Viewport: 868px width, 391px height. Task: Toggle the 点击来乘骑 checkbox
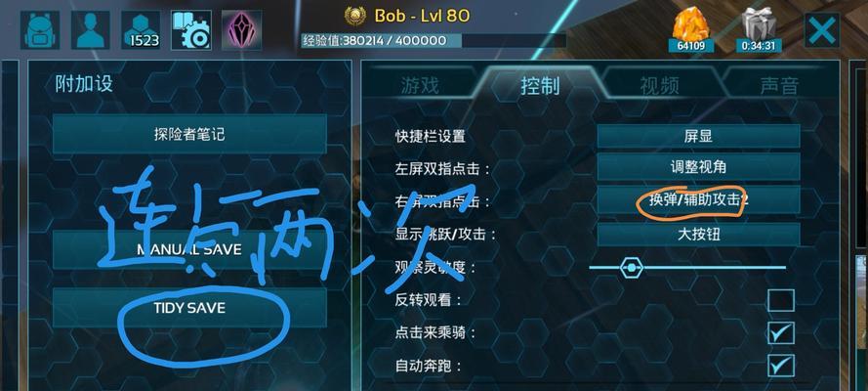780,333
